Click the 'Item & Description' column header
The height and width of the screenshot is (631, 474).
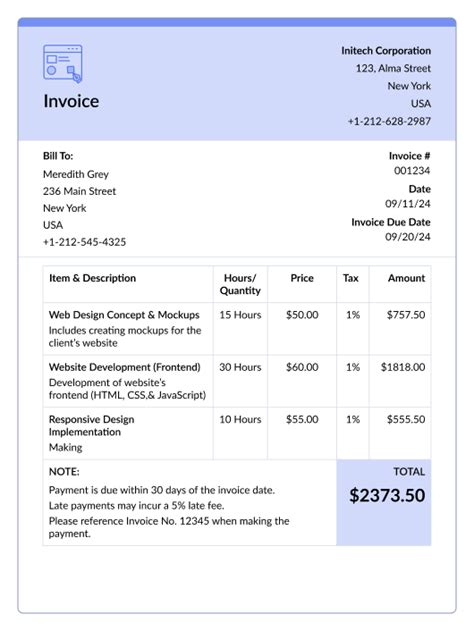coord(93,278)
